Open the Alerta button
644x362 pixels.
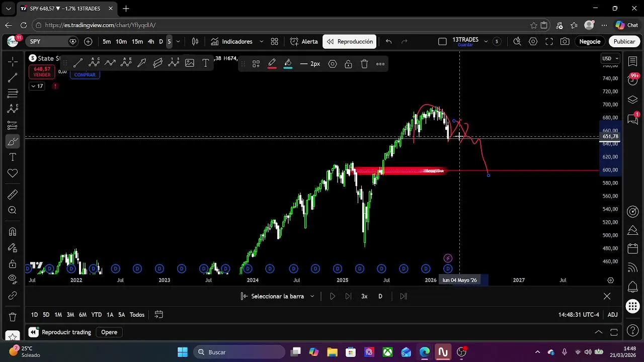pos(304,42)
